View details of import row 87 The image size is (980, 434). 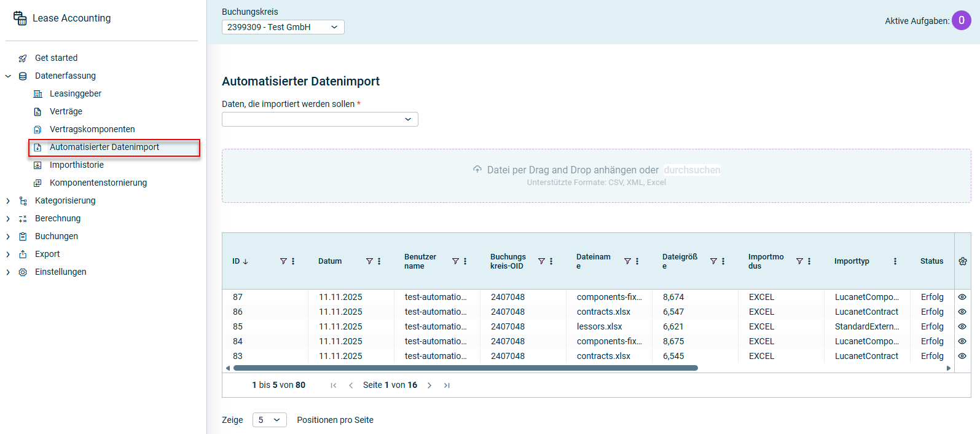(x=962, y=297)
